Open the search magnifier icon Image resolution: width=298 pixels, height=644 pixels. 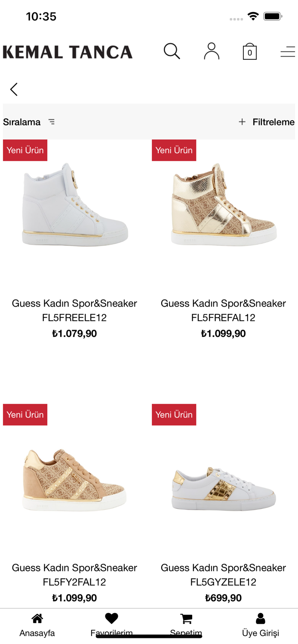coord(172,51)
